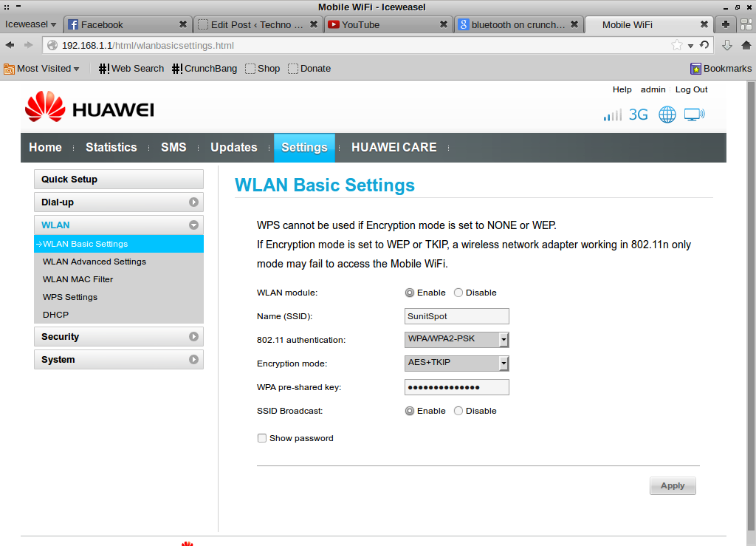Click the Huawei logo in the header
The image size is (756, 546).
89,109
